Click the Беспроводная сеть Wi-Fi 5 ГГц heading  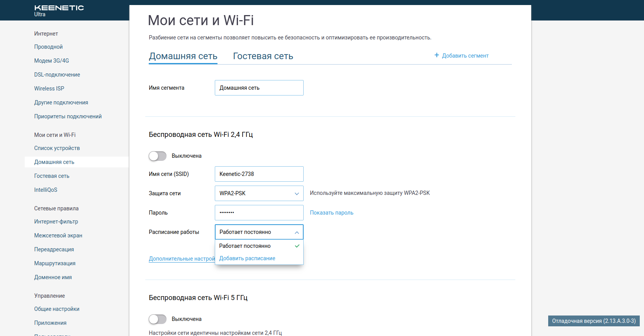click(198, 298)
